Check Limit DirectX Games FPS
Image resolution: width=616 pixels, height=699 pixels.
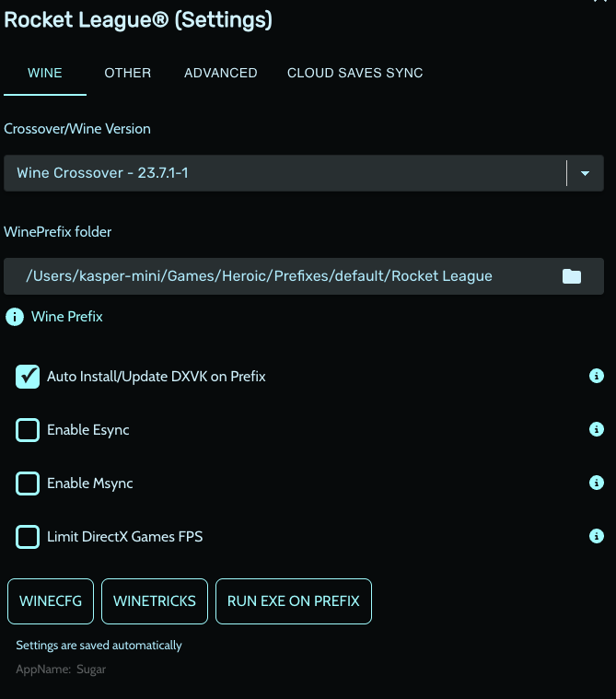pyautogui.click(x=28, y=537)
